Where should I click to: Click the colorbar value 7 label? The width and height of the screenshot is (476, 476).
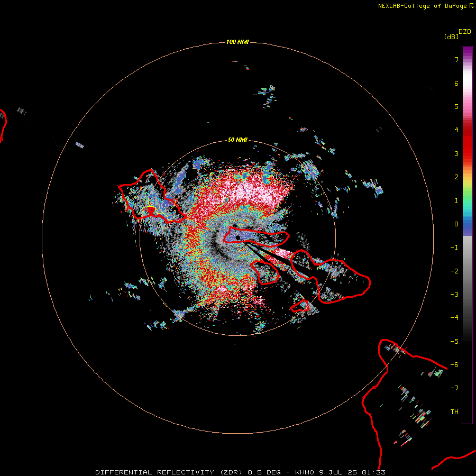[456, 59]
